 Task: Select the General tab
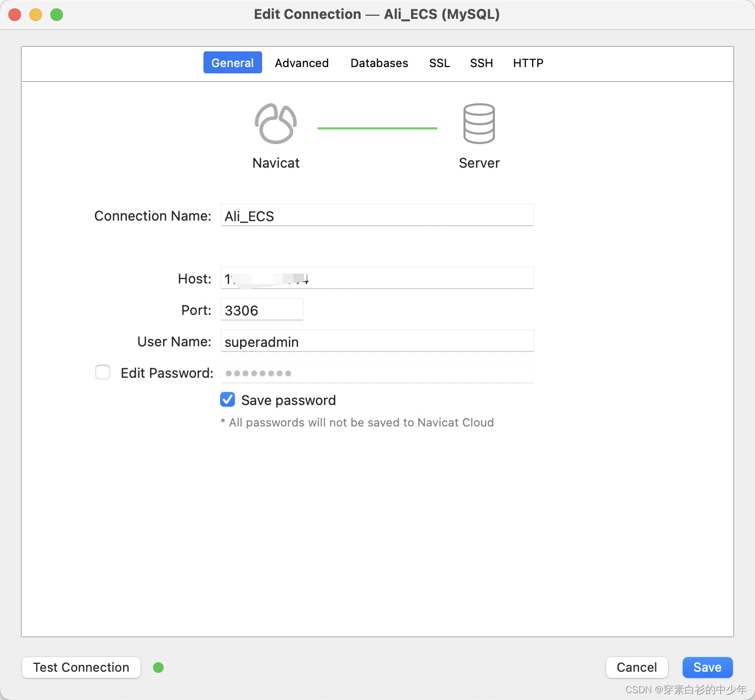(233, 63)
